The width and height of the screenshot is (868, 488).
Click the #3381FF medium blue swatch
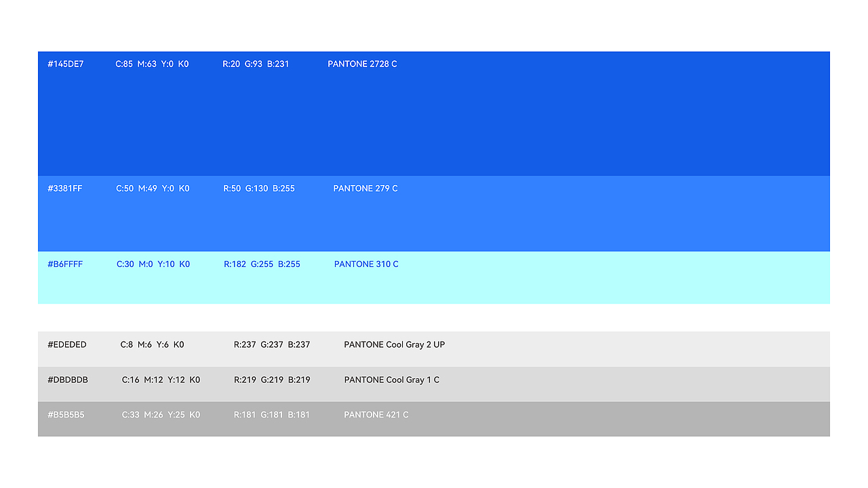(434, 213)
